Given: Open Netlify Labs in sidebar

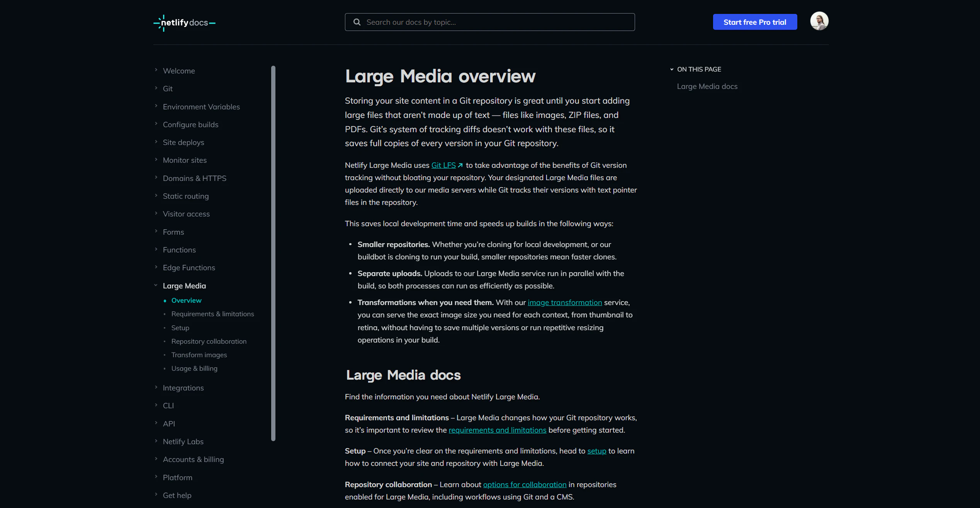Looking at the screenshot, I should [183, 442].
